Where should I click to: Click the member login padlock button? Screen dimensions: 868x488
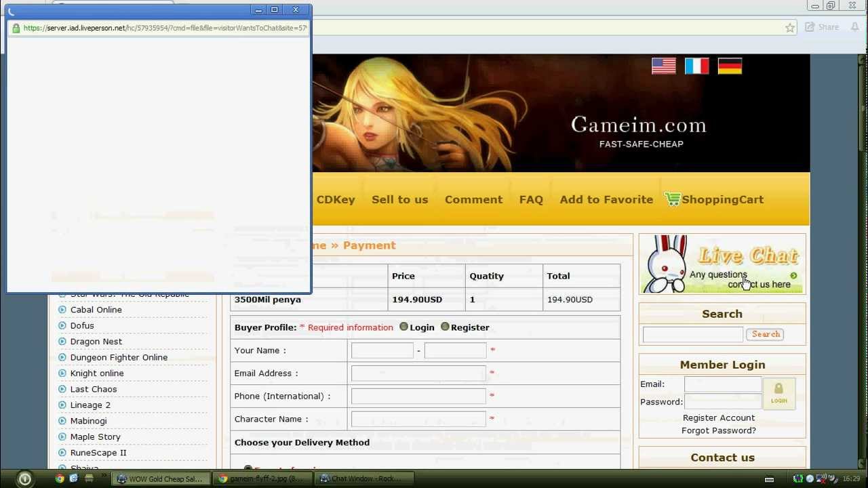778,393
